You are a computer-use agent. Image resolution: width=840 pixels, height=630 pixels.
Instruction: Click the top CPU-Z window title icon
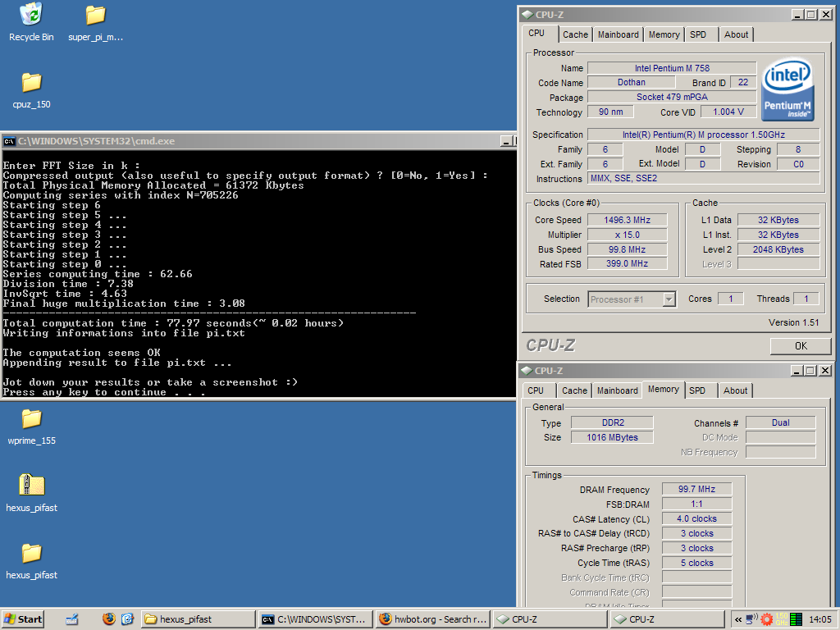point(527,15)
